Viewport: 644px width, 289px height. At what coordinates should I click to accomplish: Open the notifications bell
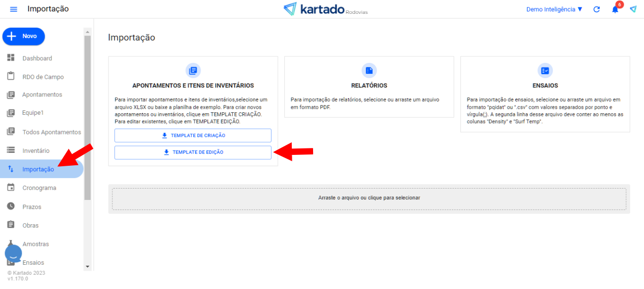coord(615,9)
